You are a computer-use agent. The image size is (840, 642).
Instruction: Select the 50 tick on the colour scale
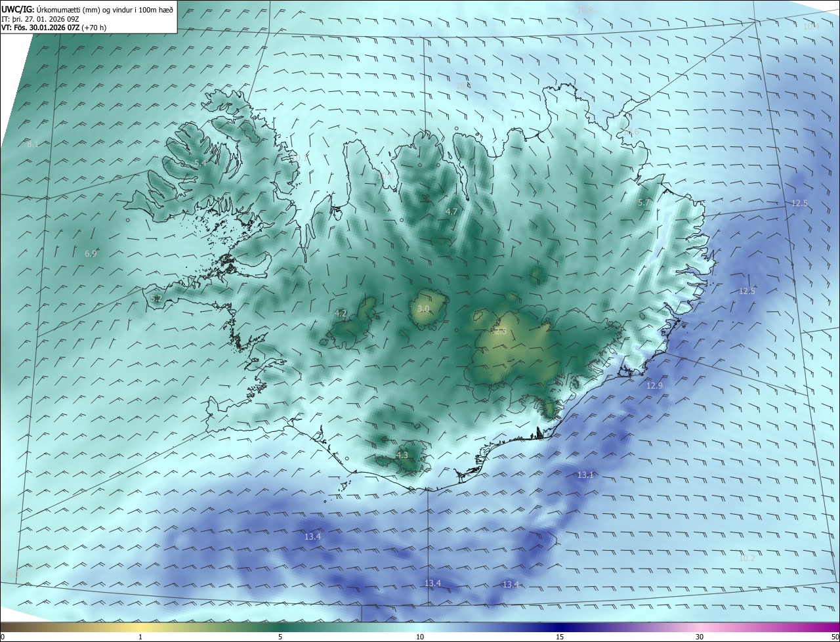tap(835, 637)
